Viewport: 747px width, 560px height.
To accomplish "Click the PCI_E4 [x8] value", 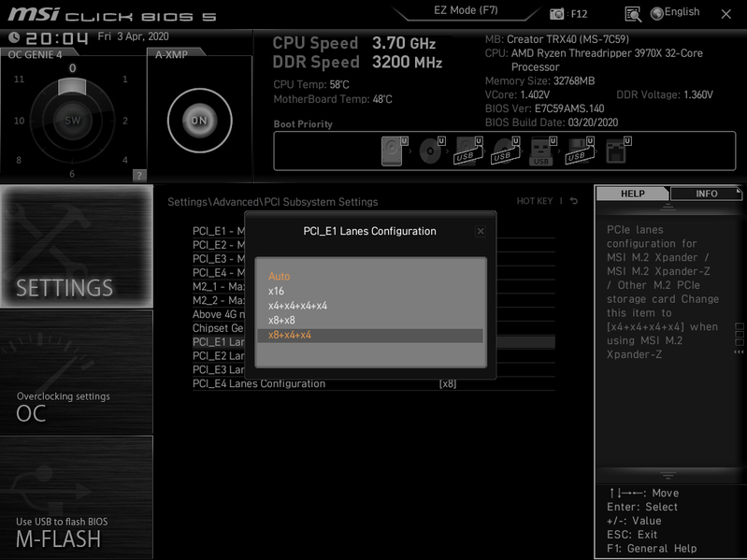I will 448,384.
